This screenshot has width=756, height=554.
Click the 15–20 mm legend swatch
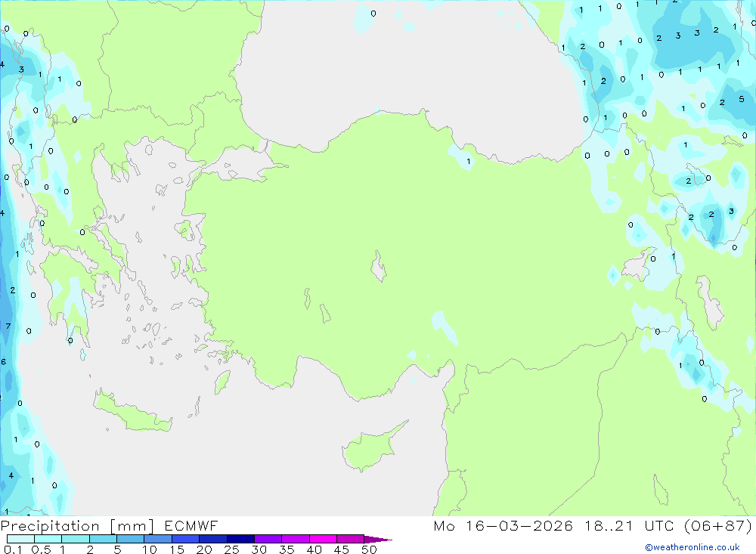coord(186,539)
